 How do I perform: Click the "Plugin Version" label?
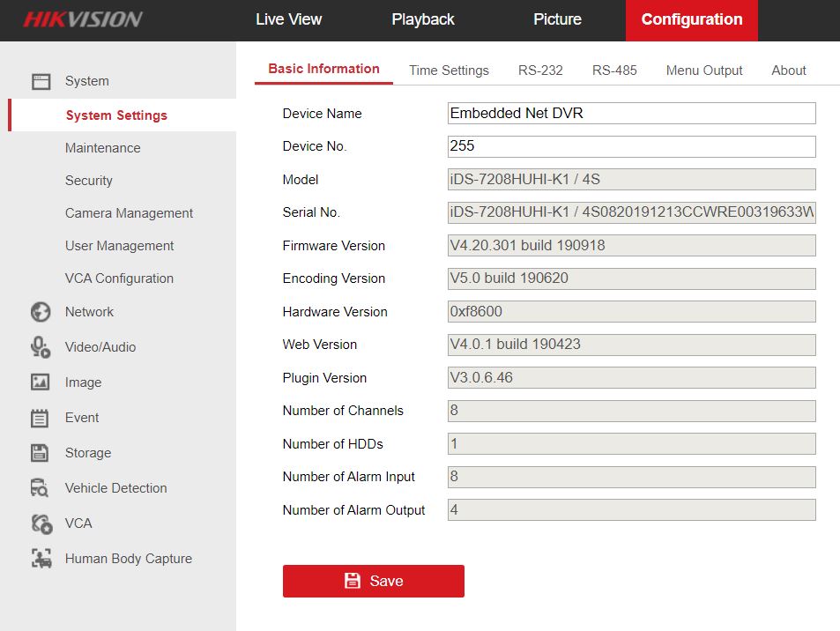324,378
